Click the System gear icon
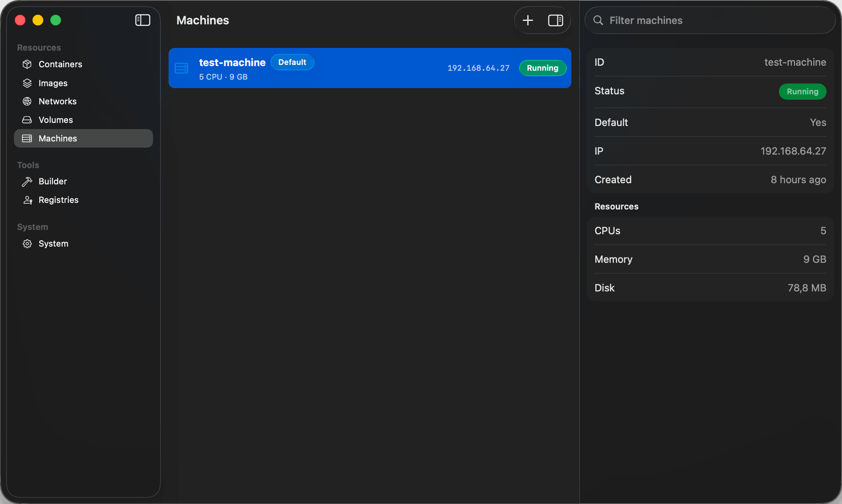The image size is (842, 504). (x=27, y=243)
